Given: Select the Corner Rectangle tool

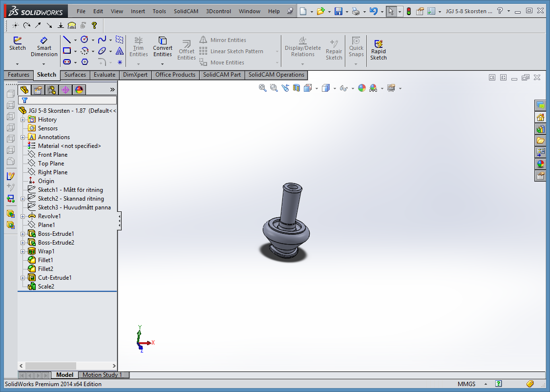Looking at the screenshot, I should point(67,51).
